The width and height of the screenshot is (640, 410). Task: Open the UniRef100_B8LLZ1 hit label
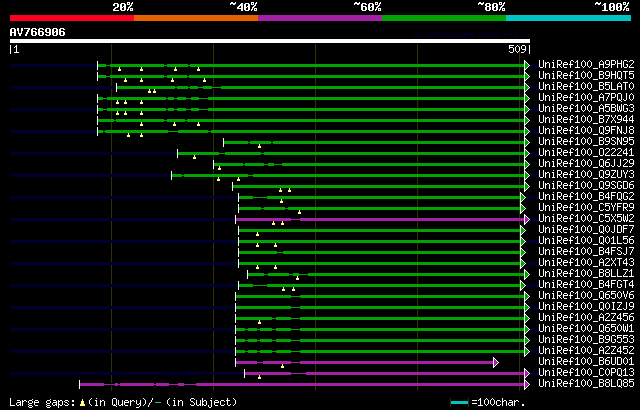click(x=586, y=274)
